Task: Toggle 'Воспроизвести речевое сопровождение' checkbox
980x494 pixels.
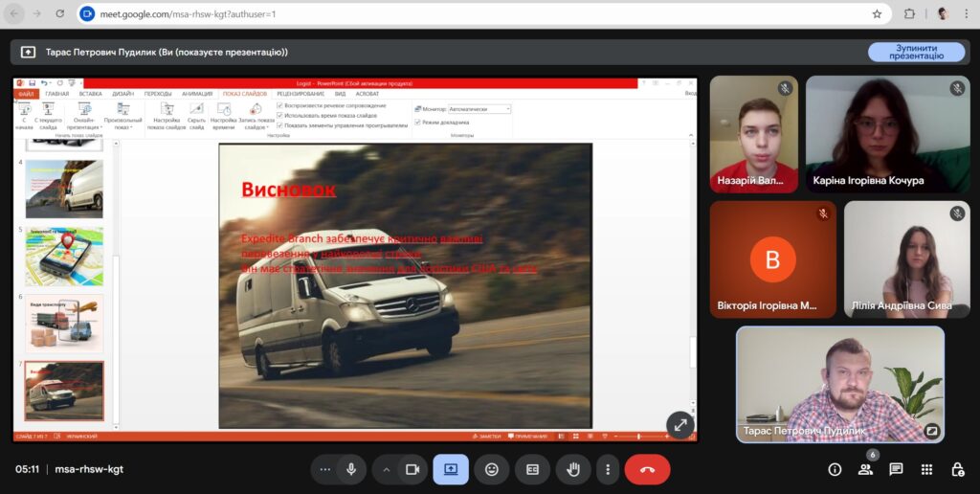Action: click(x=279, y=105)
